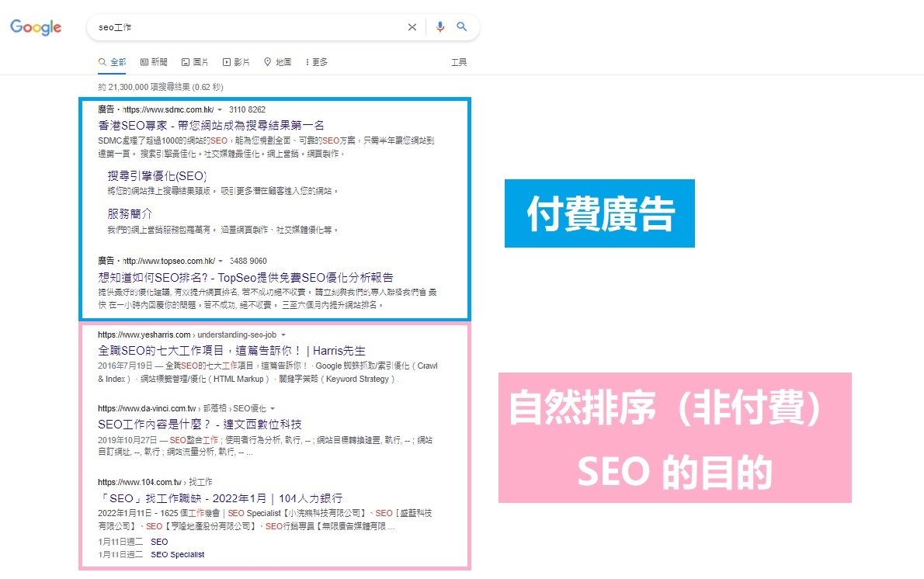Viewport: 924px width, 579px height.
Task: Switch to the 圖片 images tab
Action: pos(195,62)
